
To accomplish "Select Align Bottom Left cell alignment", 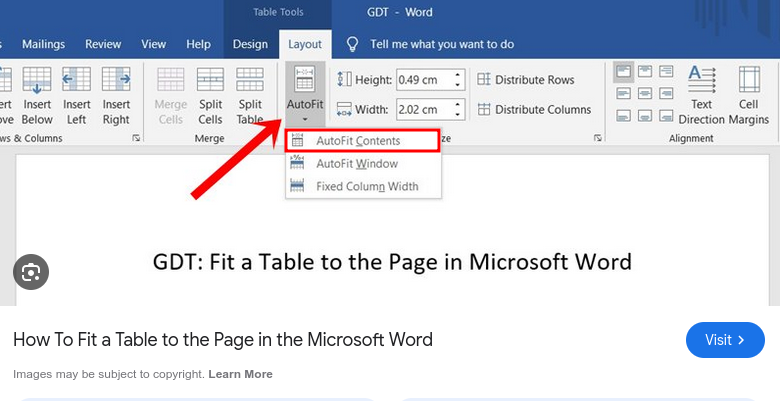I will (x=623, y=116).
